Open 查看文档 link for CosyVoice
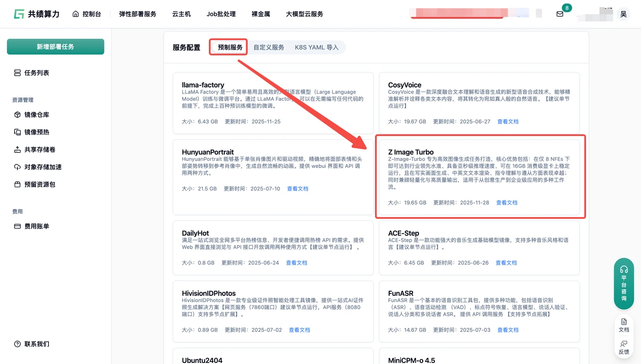Viewport: 641px width, 364px height. tap(508, 121)
